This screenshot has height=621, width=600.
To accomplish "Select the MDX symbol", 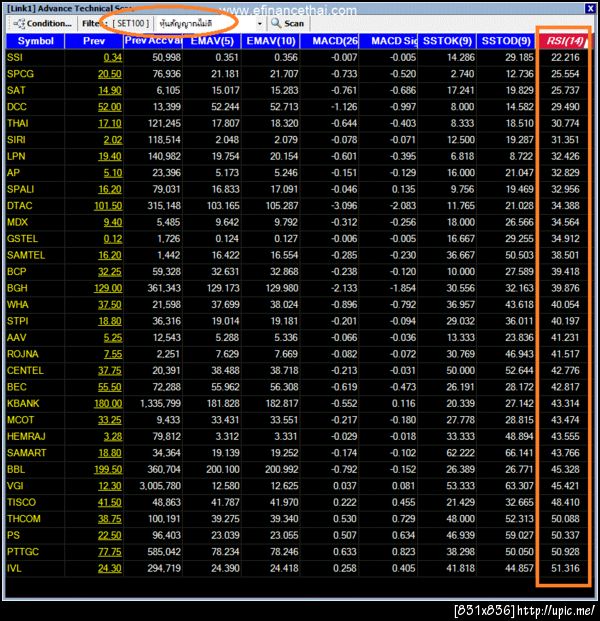I will [x=17, y=222].
